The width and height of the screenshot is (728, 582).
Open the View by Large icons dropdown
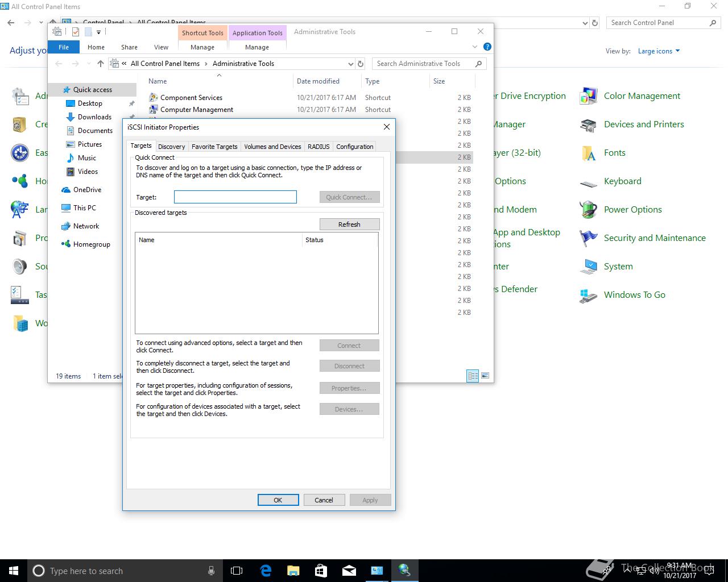point(659,51)
